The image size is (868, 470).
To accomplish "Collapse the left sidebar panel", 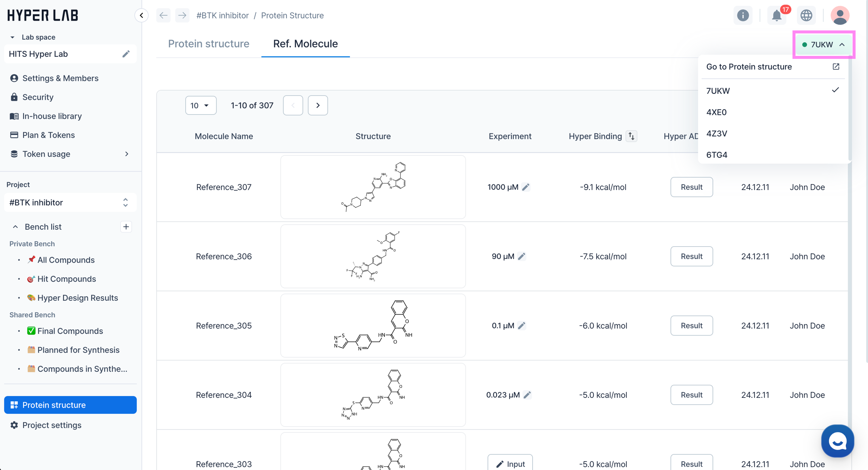I will pyautogui.click(x=142, y=15).
